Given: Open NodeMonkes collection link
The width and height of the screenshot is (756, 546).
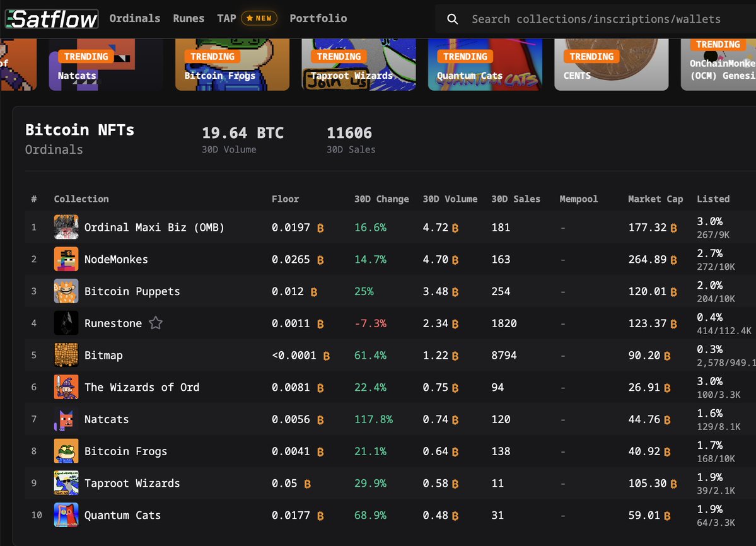Looking at the screenshot, I should tap(116, 259).
